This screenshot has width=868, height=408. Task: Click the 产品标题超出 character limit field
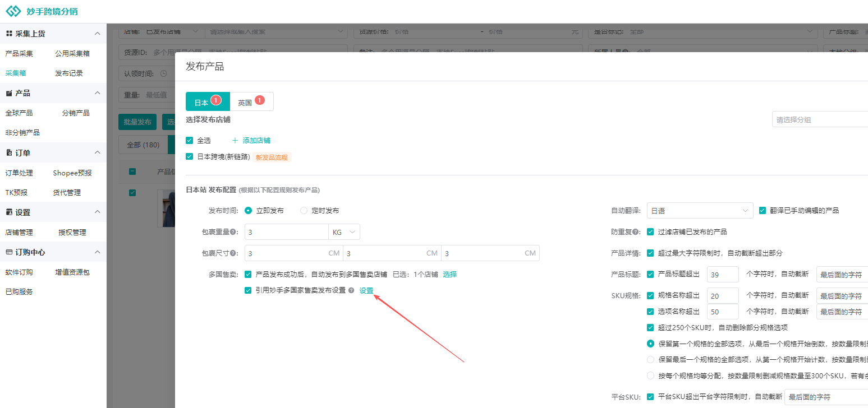(x=723, y=275)
